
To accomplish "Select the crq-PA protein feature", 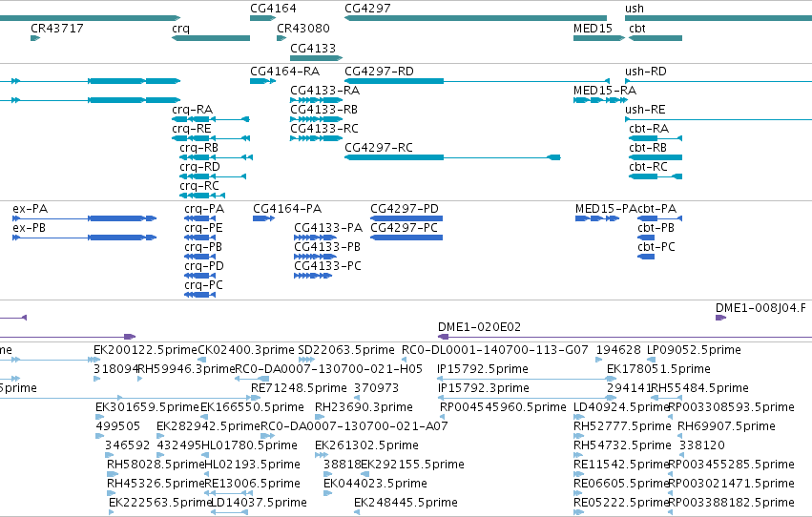I will [x=199, y=218].
